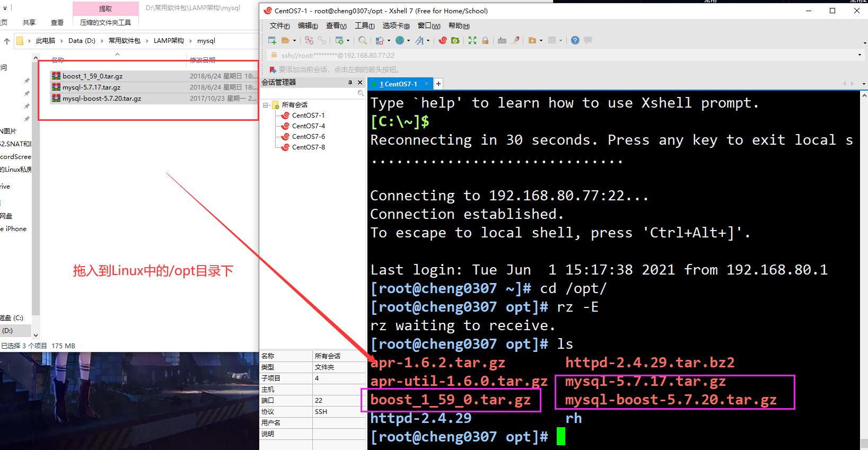Select boost_1_59_0.tar.gz in Explorer window
The width and height of the screenshot is (868, 450).
[x=92, y=76]
